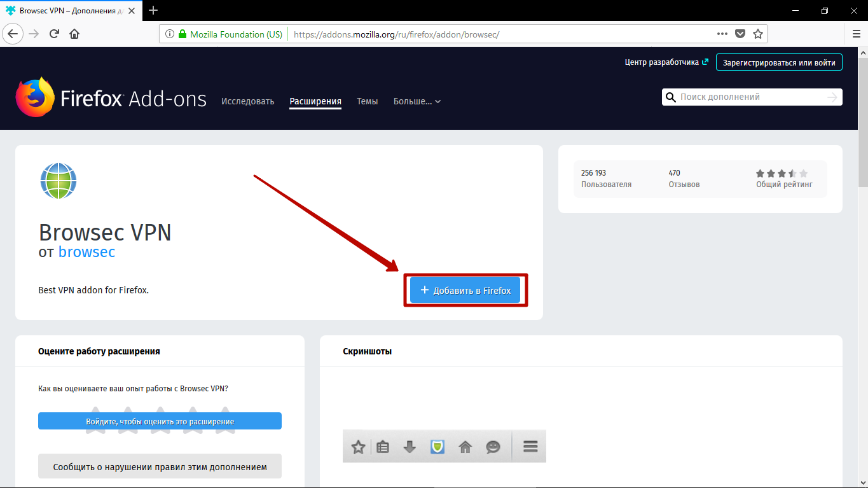The height and width of the screenshot is (488, 868).
Task: Click Зарегистрироваться или войти button
Action: point(779,62)
